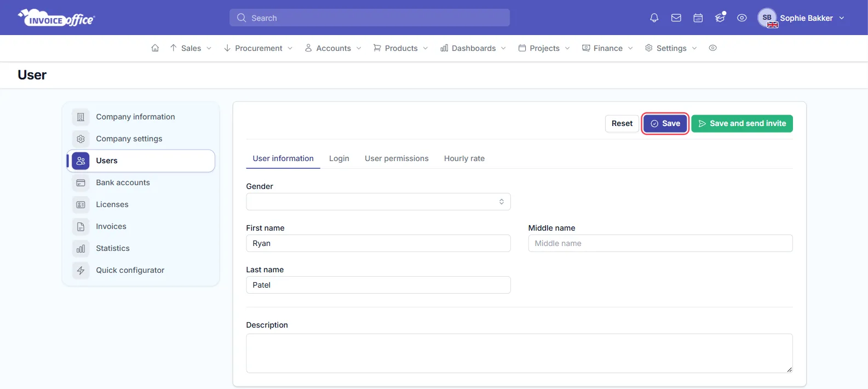Expand the Products menu
The width and height of the screenshot is (868, 389).
401,48
